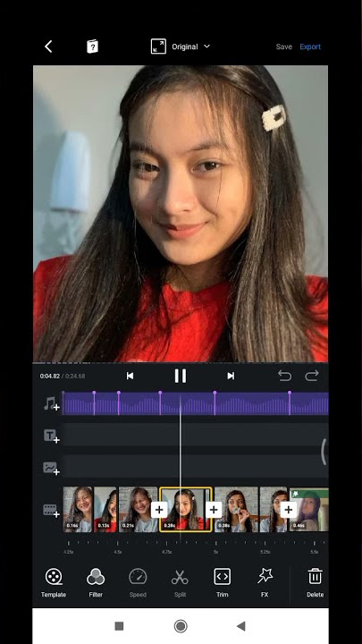Undo the last edit

tap(284, 376)
